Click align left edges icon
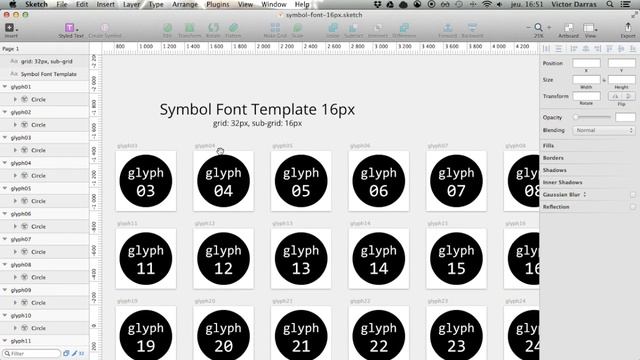This screenshot has height=360, width=640. [573, 49]
